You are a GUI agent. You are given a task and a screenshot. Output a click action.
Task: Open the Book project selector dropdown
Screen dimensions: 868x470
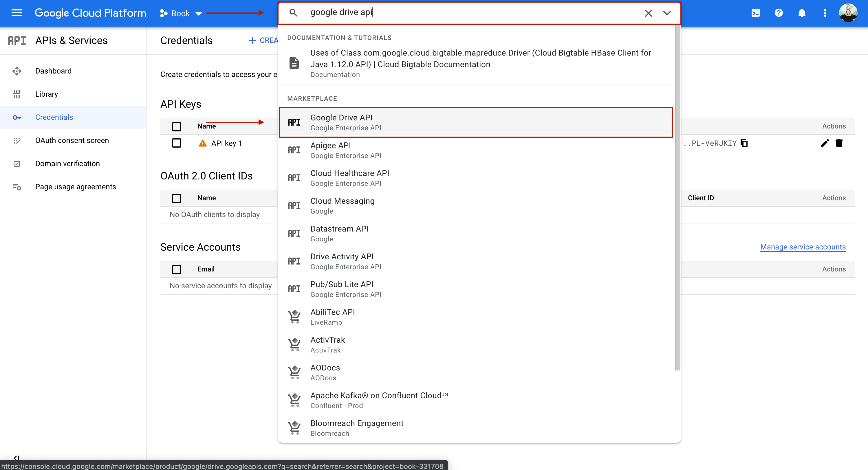click(x=181, y=14)
